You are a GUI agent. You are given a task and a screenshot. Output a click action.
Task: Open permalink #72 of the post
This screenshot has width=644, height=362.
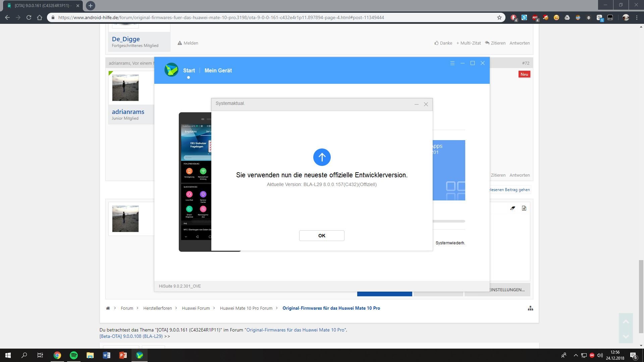(526, 63)
